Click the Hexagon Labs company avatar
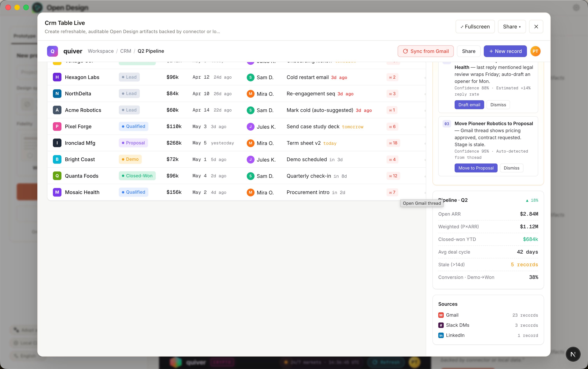 57,77
